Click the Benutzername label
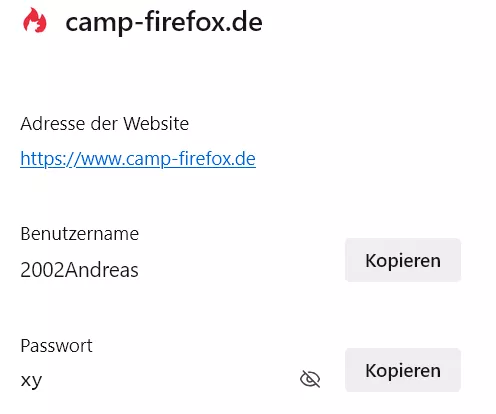The width and height of the screenshot is (496, 414). pos(80,234)
